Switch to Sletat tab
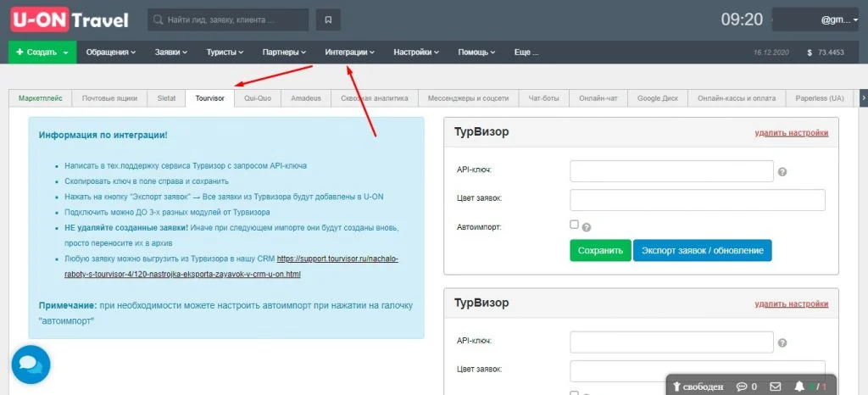This screenshot has height=395, width=868. coord(166,98)
